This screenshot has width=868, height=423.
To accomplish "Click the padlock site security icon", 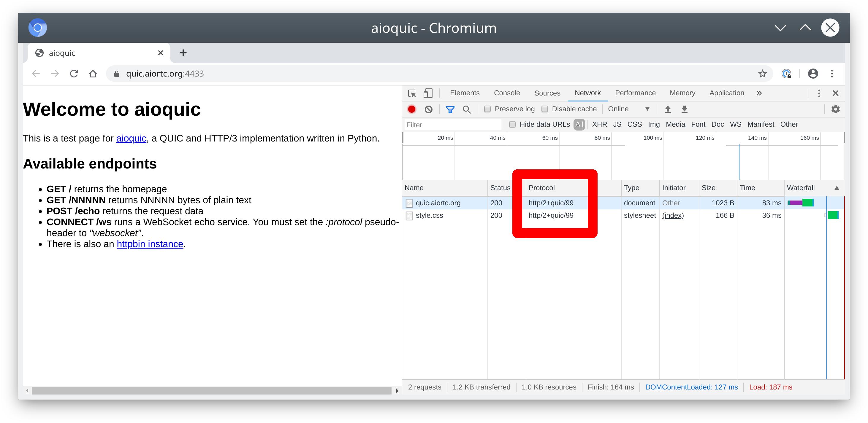I will tap(117, 74).
